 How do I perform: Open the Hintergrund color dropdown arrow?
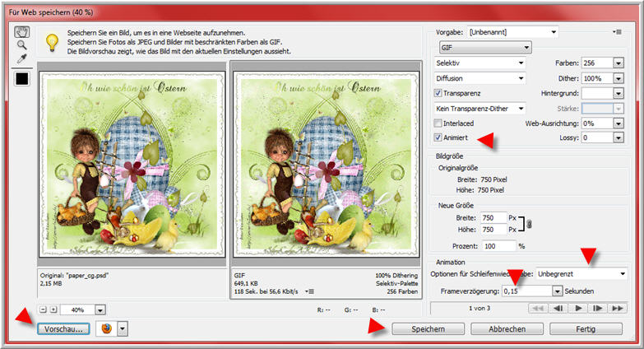pos(619,93)
